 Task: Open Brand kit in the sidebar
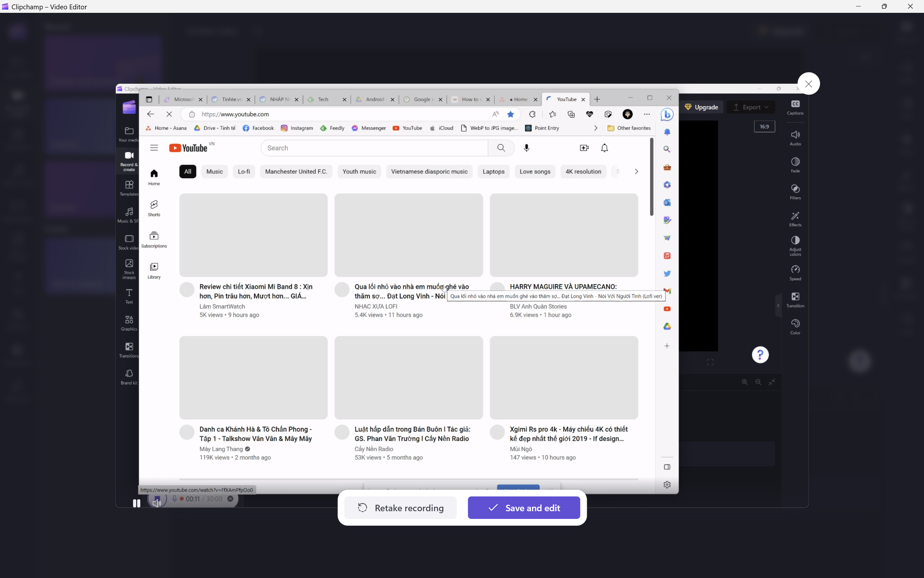click(129, 377)
